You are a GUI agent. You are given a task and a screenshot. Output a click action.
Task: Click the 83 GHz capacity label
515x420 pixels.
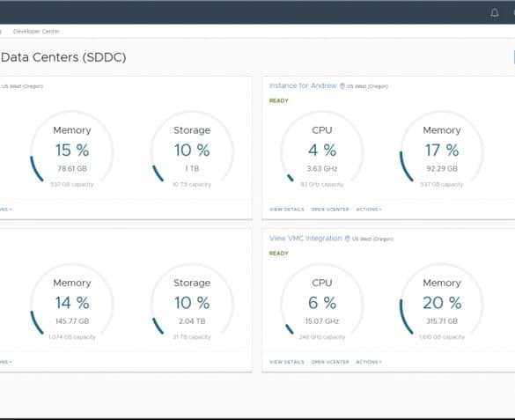point(322,185)
